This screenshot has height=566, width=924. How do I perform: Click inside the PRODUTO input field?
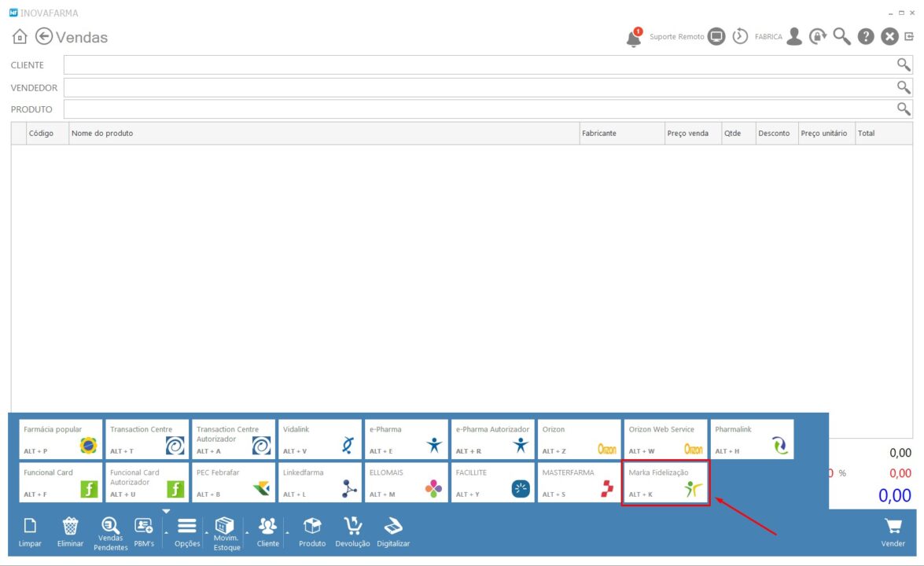[x=472, y=109]
